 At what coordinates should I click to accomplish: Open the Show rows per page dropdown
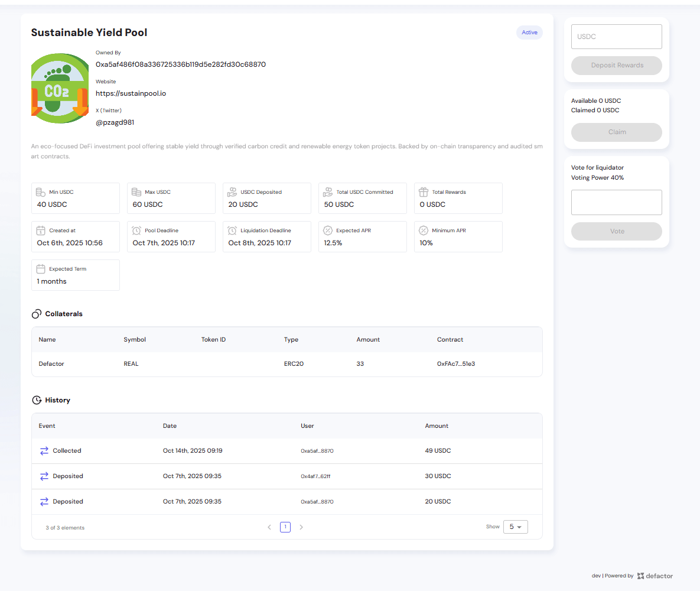coord(515,527)
